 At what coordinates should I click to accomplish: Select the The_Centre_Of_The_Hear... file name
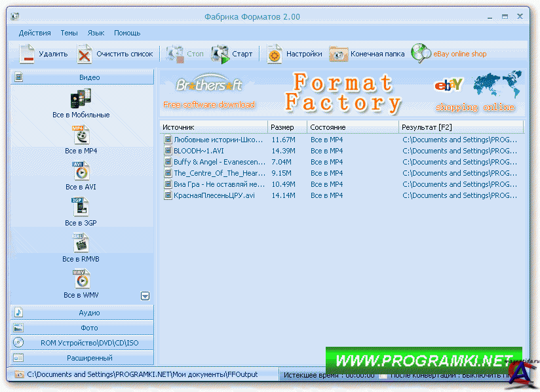click(x=220, y=173)
